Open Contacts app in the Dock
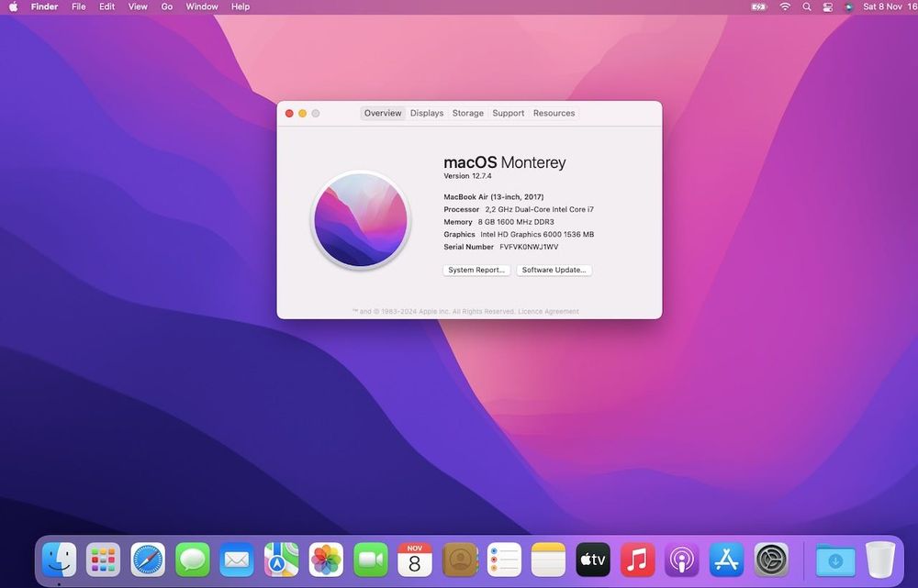This screenshot has height=588, width=918. click(460, 560)
